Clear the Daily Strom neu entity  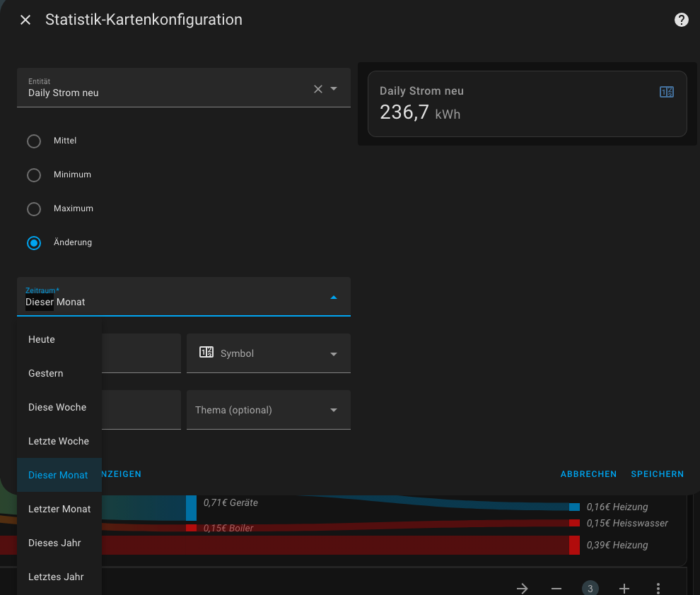(x=317, y=89)
